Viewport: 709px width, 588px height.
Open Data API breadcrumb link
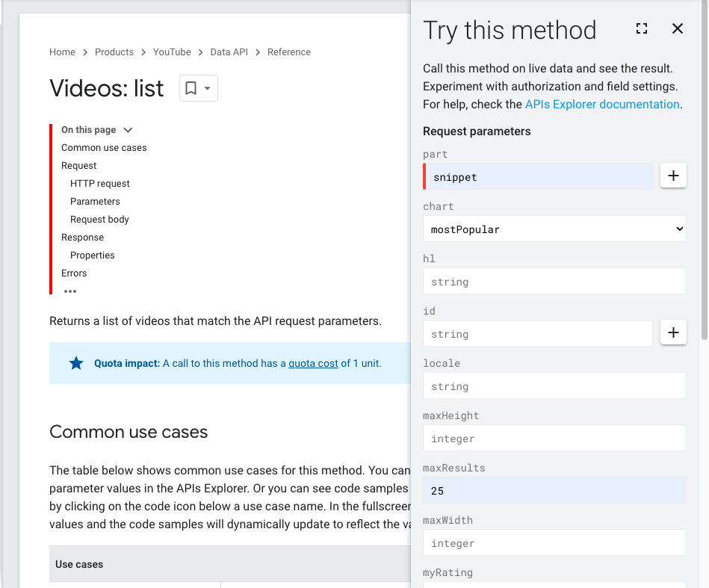(x=229, y=52)
